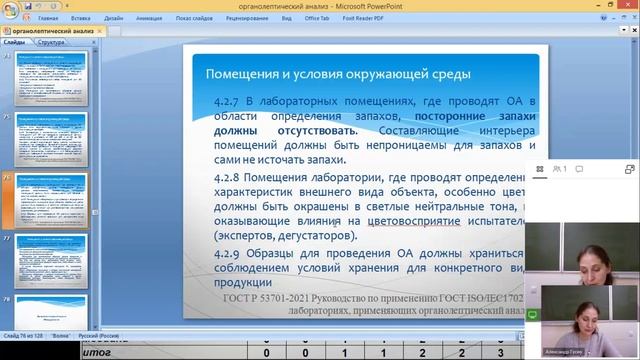Close the slides thumbnail pane
This screenshot has height=360, width=640.
[x=94, y=42]
